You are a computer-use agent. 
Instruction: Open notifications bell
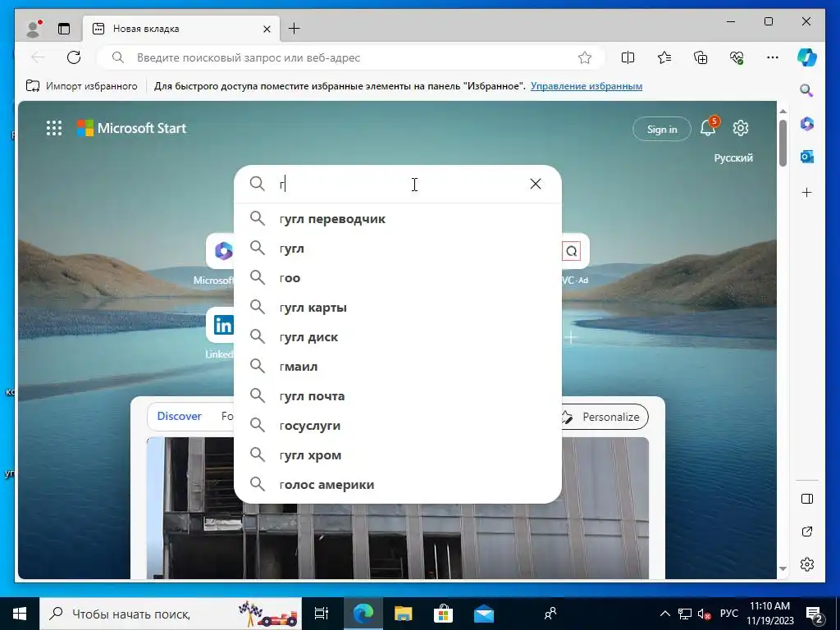708,128
